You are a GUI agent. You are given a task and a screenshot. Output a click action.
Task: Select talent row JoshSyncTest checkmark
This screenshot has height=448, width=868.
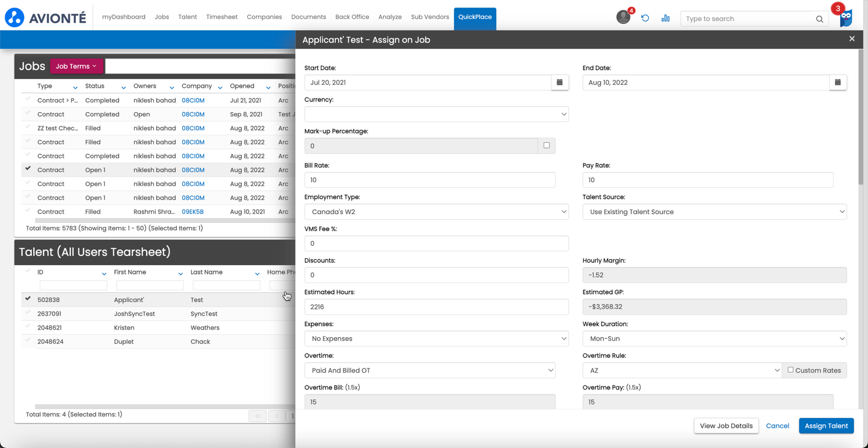tap(28, 312)
